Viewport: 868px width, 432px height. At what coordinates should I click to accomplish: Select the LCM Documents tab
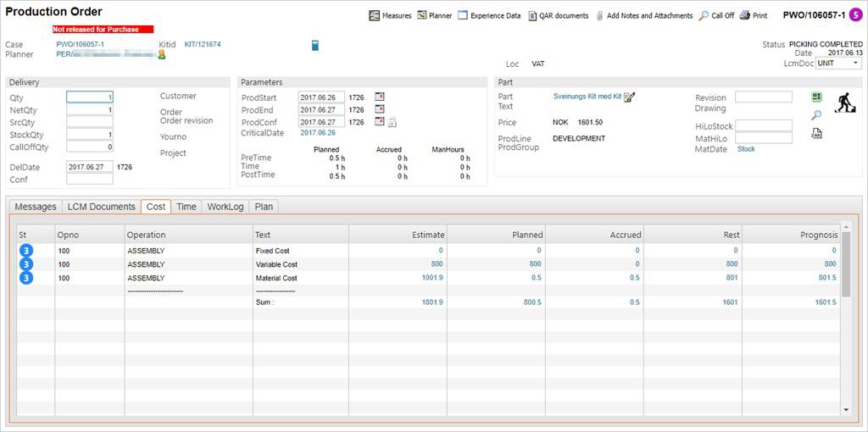[x=101, y=207]
